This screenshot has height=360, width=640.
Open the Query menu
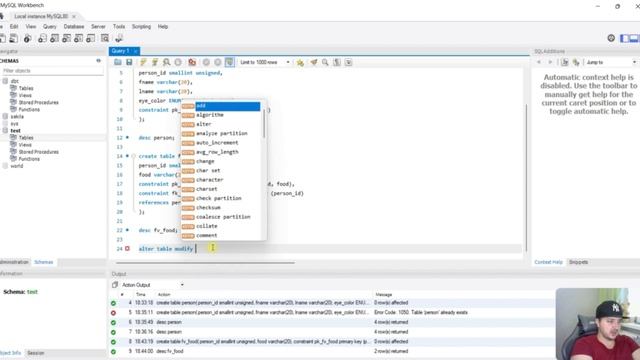coord(50,27)
